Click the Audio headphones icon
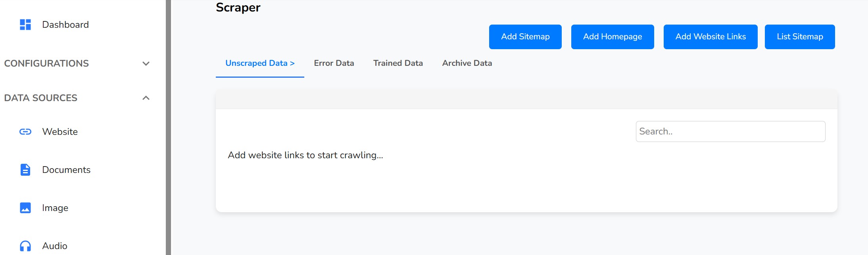This screenshot has width=868, height=255. pyautogui.click(x=25, y=246)
